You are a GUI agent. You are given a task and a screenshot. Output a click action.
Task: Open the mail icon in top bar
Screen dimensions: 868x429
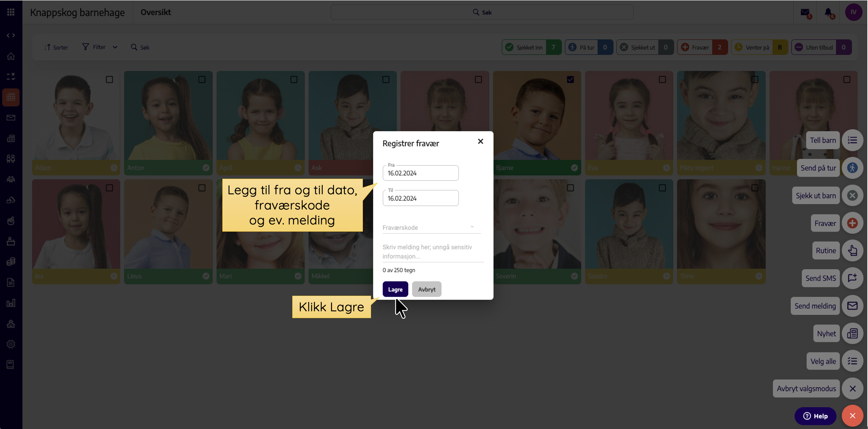click(805, 13)
